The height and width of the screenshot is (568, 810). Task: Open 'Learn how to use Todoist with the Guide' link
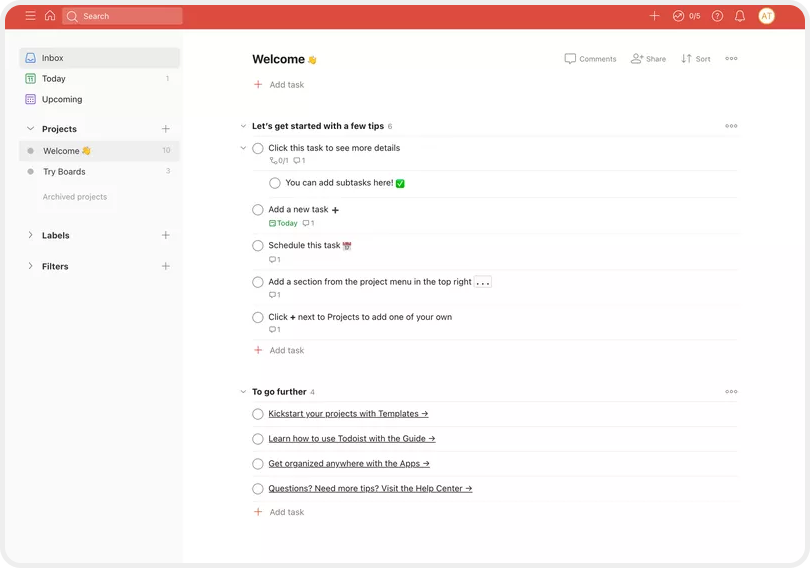click(352, 438)
